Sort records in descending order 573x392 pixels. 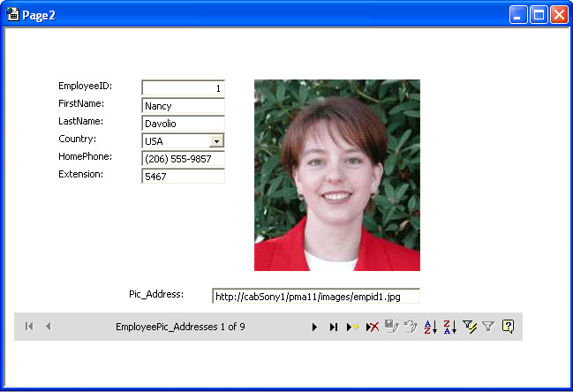tap(449, 327)
